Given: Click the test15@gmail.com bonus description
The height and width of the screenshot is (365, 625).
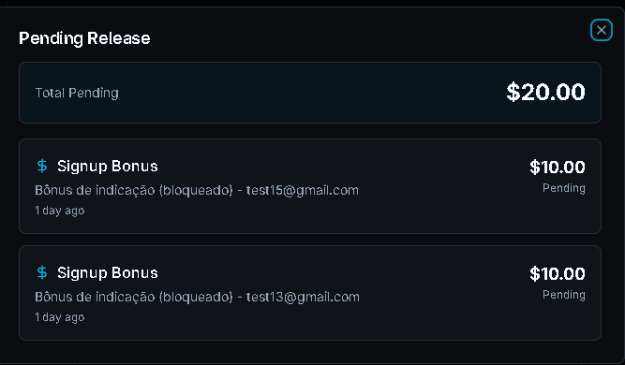Looking at the screenshot, I should [x=197, y=190].
